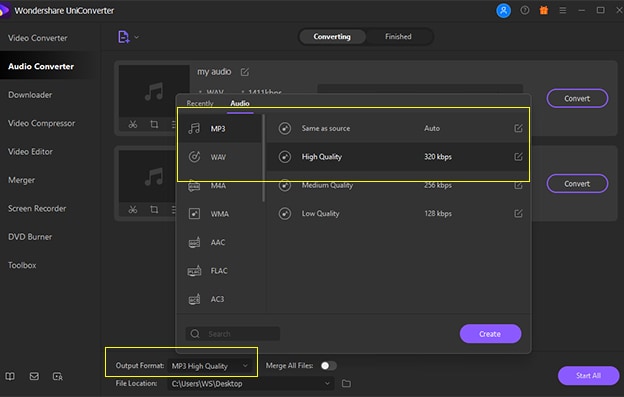Select Medium Quality 256 kbps row
This screenshot has width=624, height=397.
[x=398, y=185]
